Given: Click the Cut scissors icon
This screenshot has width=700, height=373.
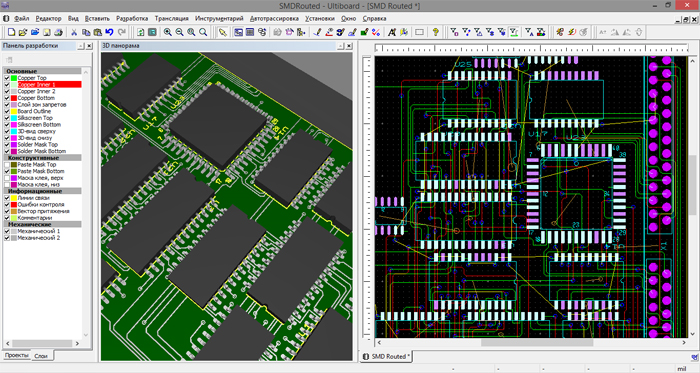Looking at the screenshot, I should (x=74, y=32).
